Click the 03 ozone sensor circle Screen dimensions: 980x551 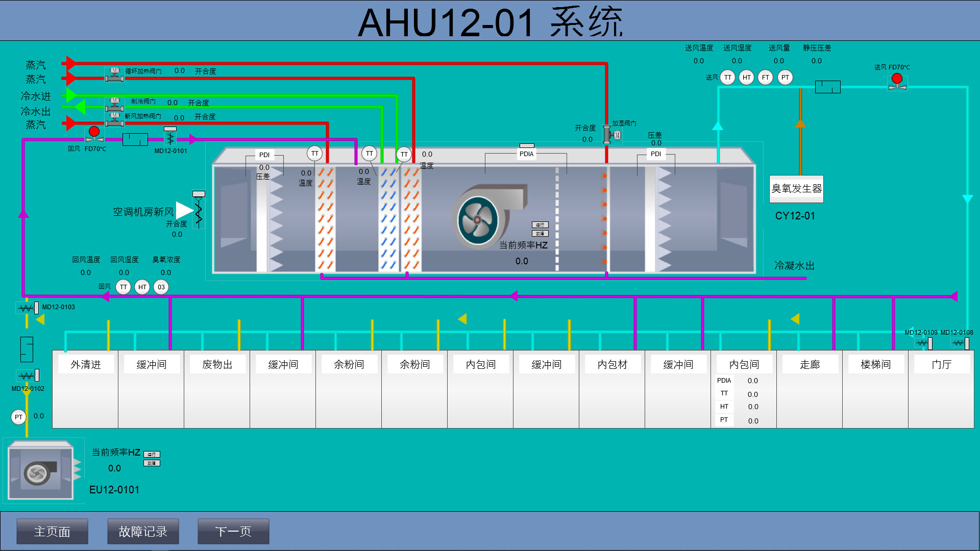[x=161, y=287]
